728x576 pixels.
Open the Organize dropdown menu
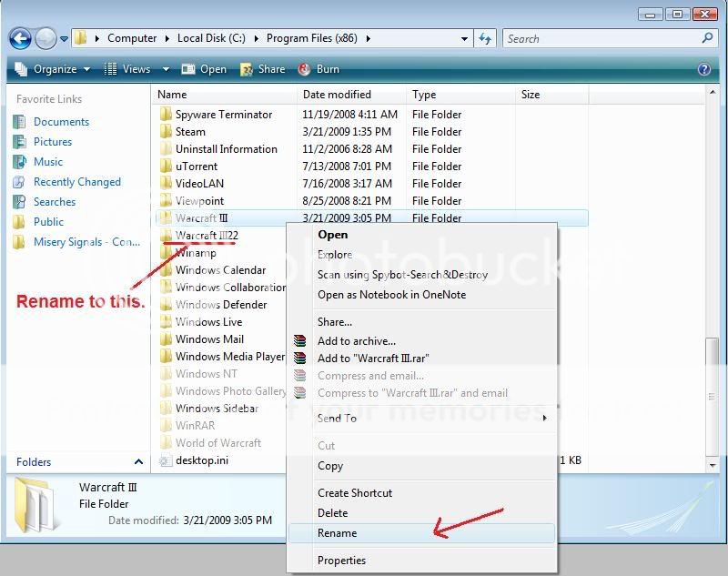53,69
